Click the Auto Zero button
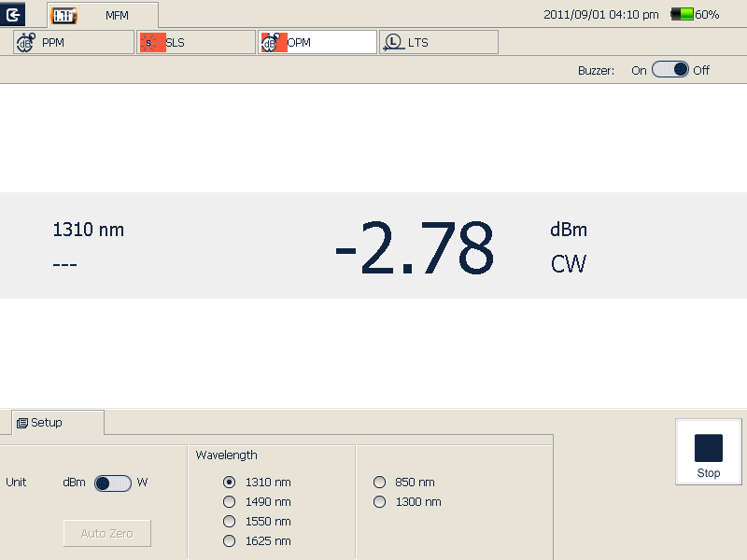This screenshot has height=560, width=747. (x=107, y=534)
